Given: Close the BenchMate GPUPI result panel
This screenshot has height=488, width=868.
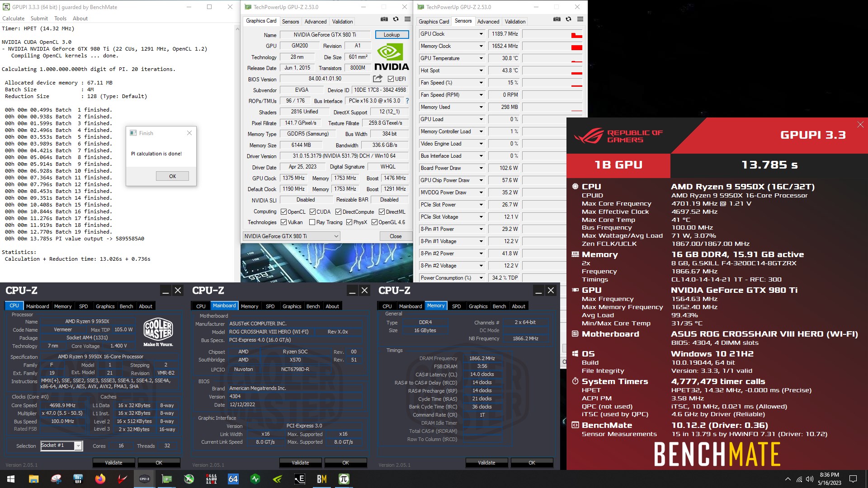Looking at the screenshot, I should pyautogui.click(x=860, y=124).
